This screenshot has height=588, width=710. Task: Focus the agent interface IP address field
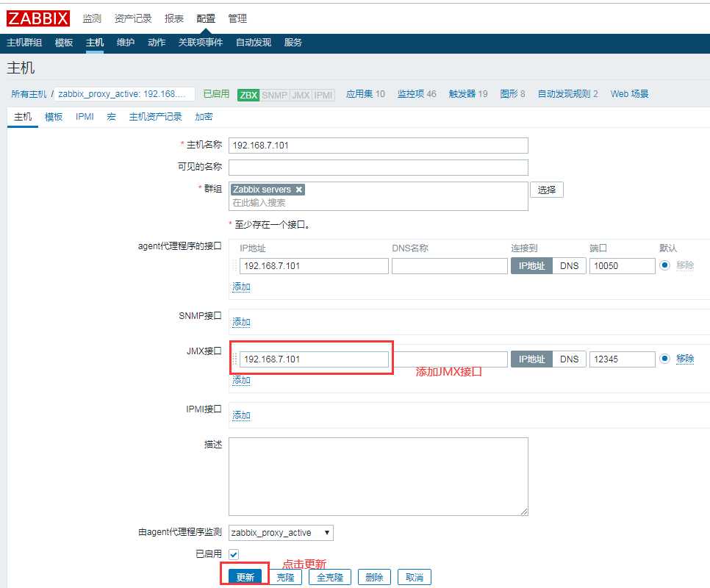click(314, 266)
